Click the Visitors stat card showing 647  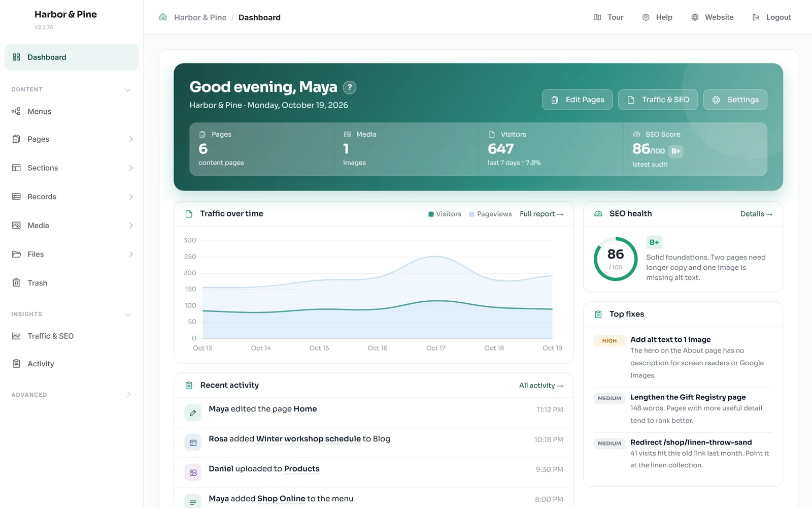551,149
